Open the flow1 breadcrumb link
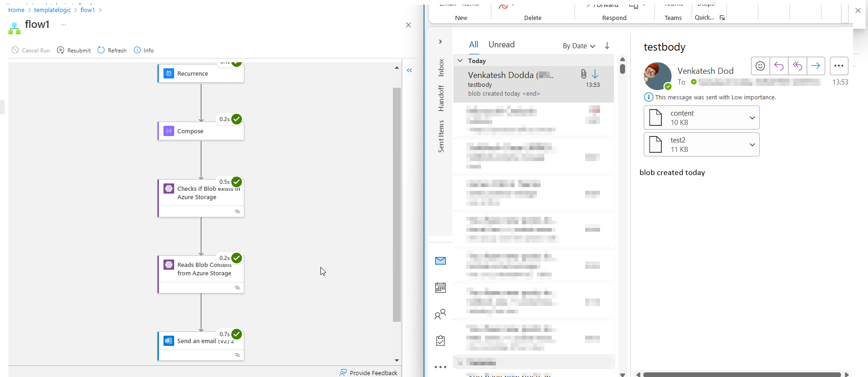The width and height of the screenshot is (868, 377). click(x=88, y=10)
